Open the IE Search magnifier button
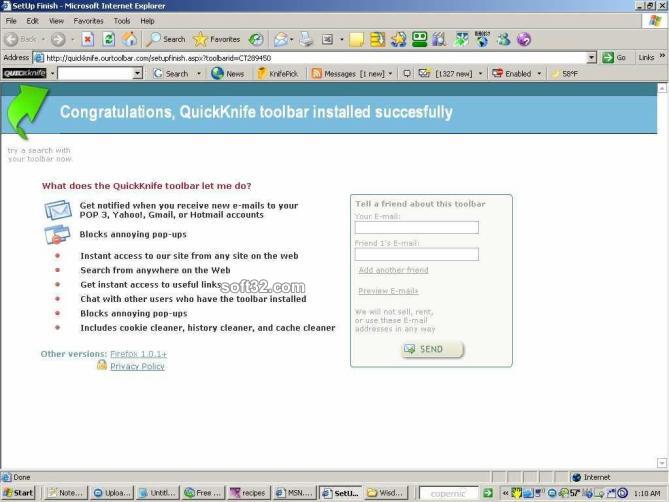669x502 pixels. [x=166, y=39]
